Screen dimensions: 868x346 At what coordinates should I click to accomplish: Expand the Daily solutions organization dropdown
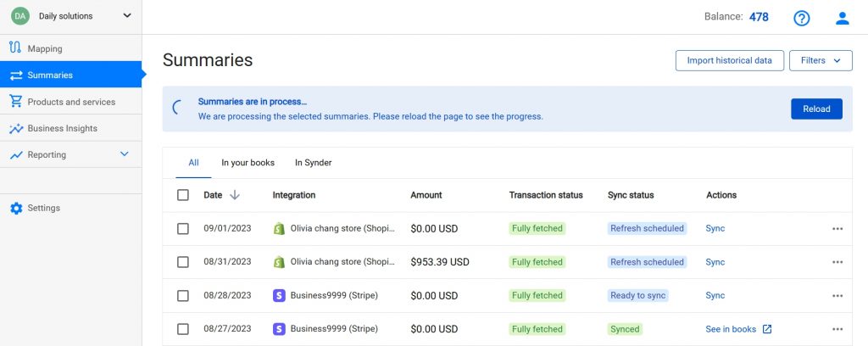[127, 16]
